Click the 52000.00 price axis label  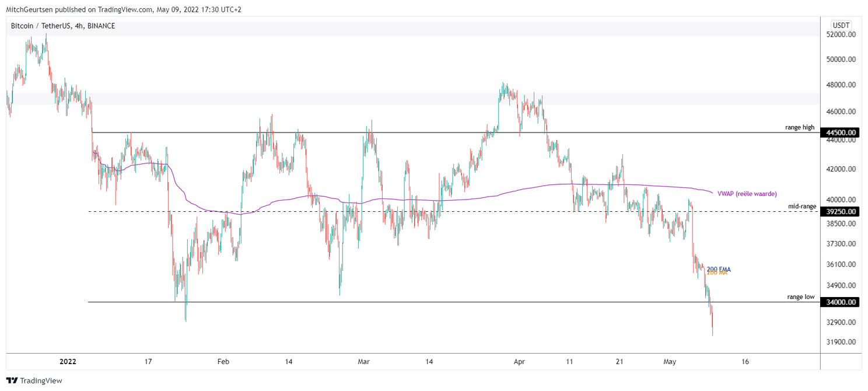[841, 34]
